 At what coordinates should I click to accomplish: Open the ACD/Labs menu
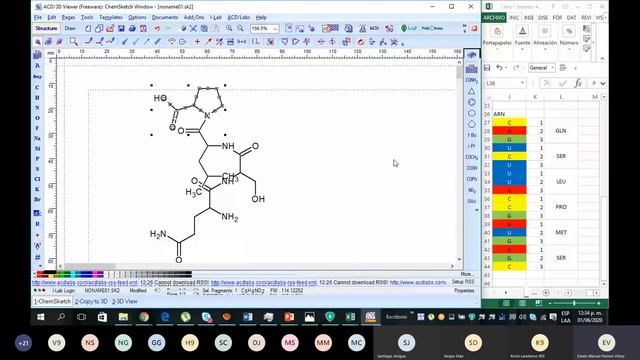pos(238,18)
